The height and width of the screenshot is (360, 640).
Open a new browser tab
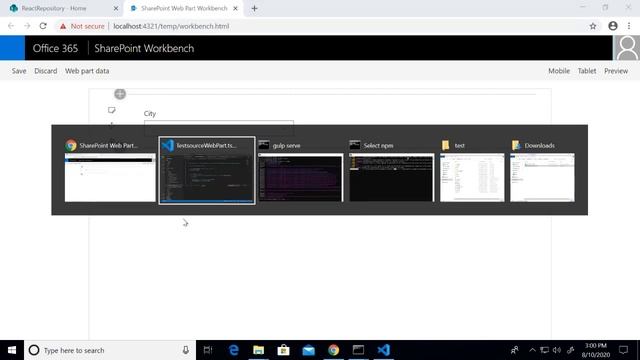[254, 8]
